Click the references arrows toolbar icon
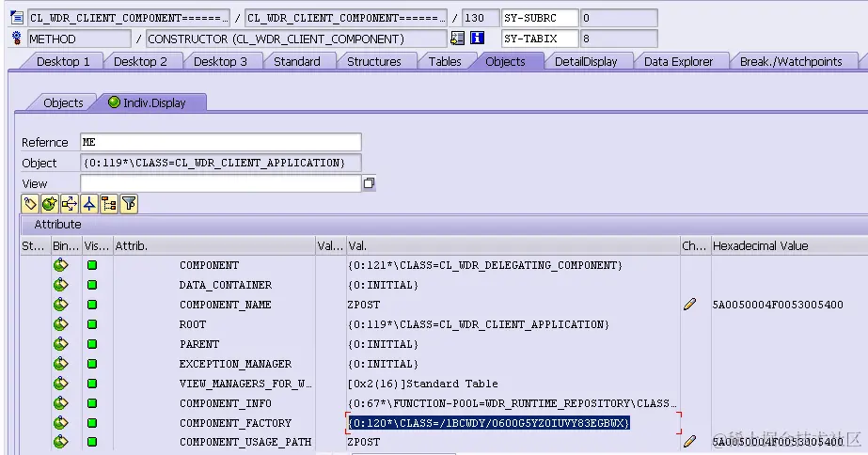 (x=70, y=204)
